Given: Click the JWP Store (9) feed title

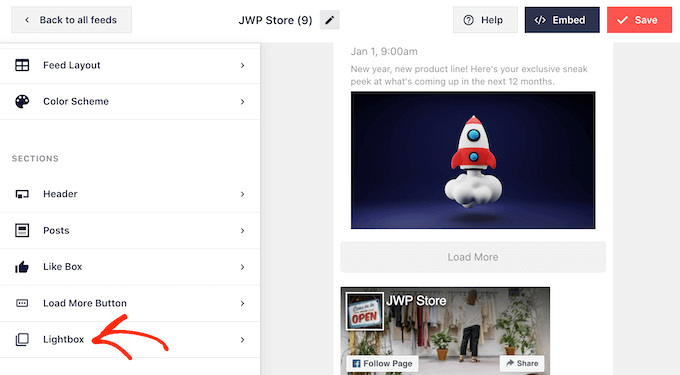Looking at the screenshot, I should tap(275, 20).
